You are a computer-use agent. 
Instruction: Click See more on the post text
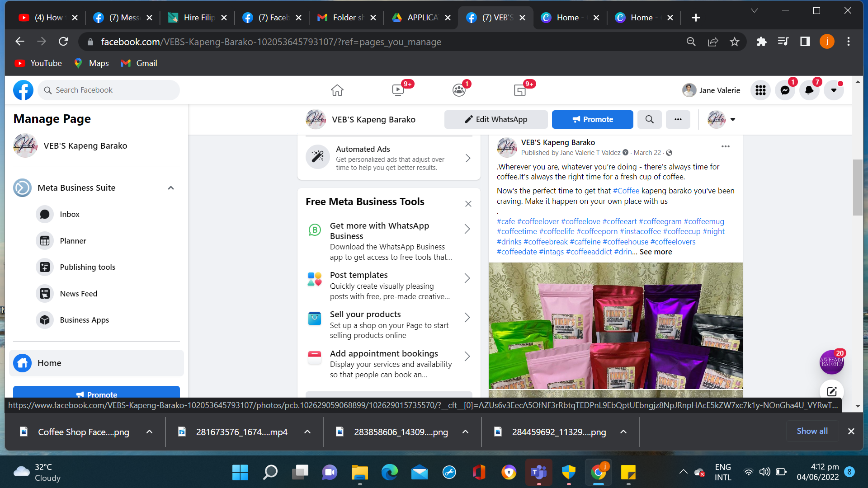[x=656, y=252]
